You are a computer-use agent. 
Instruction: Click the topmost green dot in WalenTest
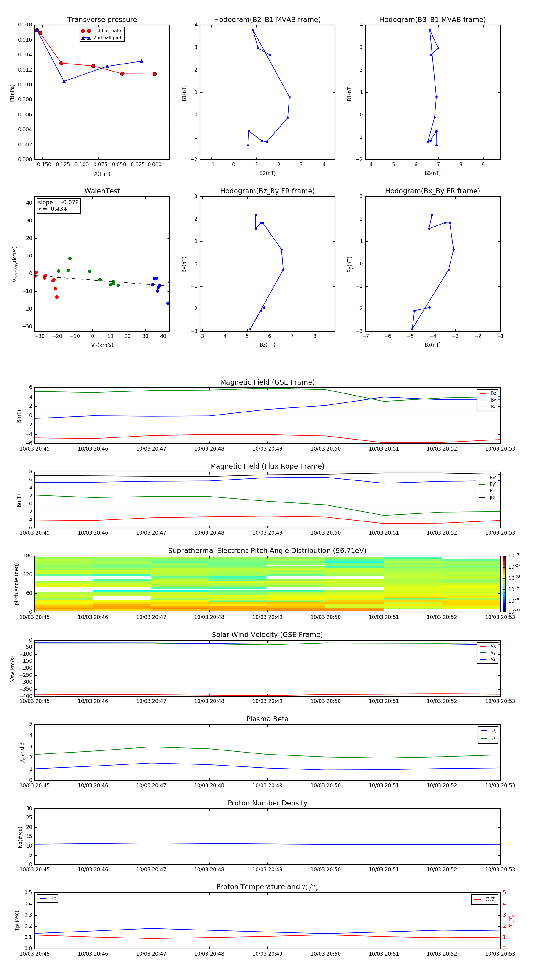[x=70, y=259]
